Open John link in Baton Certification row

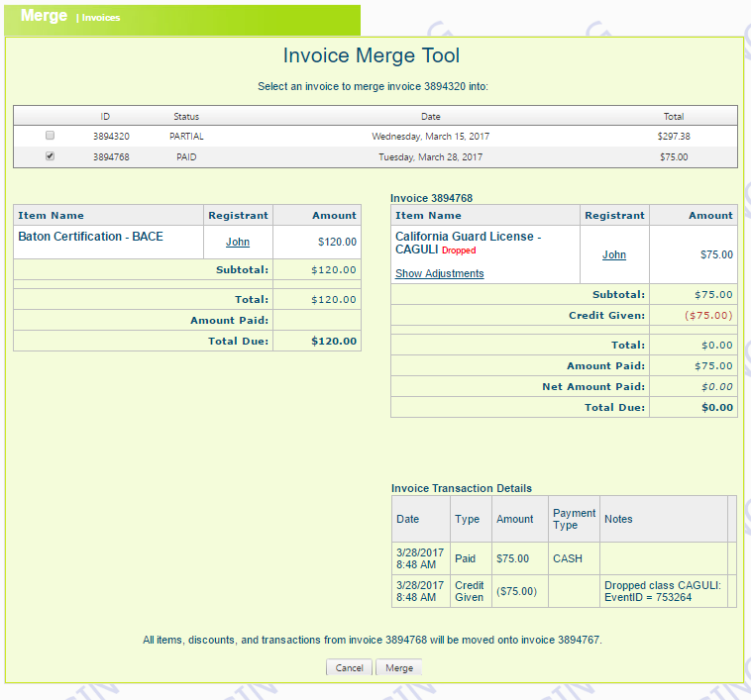pos(238,242)
